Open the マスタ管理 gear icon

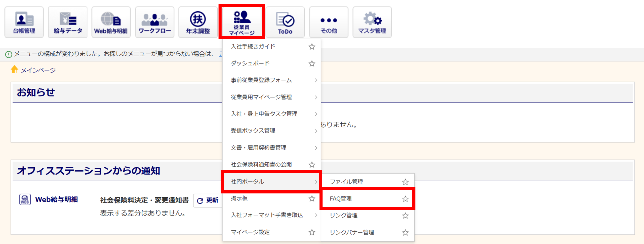tap(372, 22)
